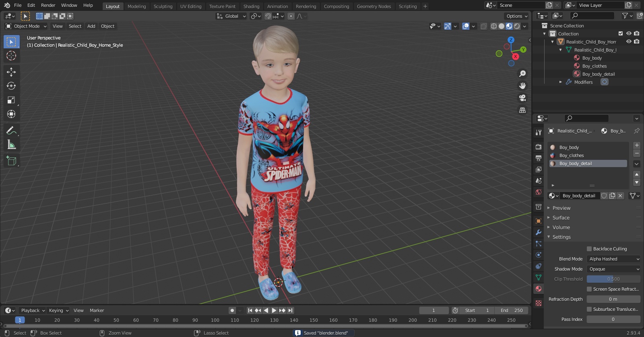Screen dimensions: 644x337
Task: Open the Output properties tab
Action: (x=539, y=158)
